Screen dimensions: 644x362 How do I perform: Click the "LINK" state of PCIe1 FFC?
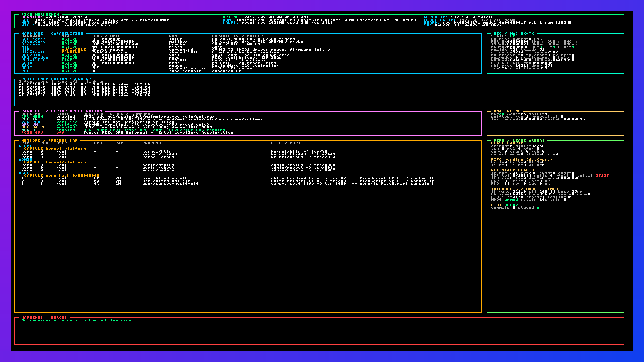(67, 60)
